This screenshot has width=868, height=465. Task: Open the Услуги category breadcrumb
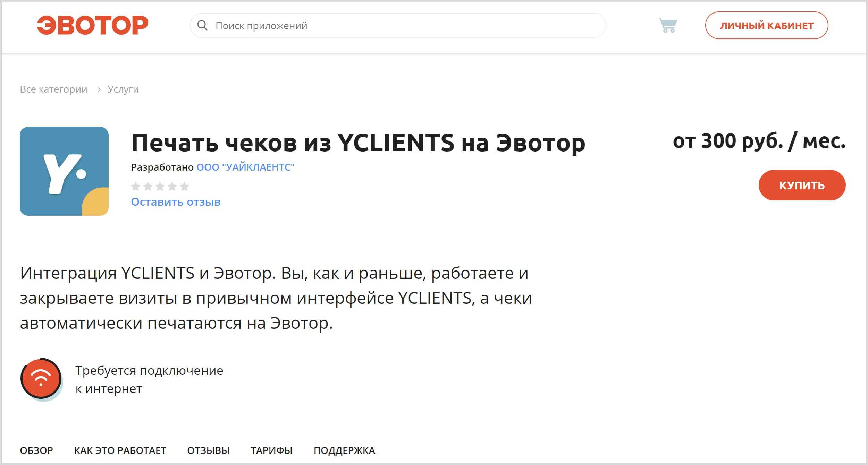click(123, 89)
